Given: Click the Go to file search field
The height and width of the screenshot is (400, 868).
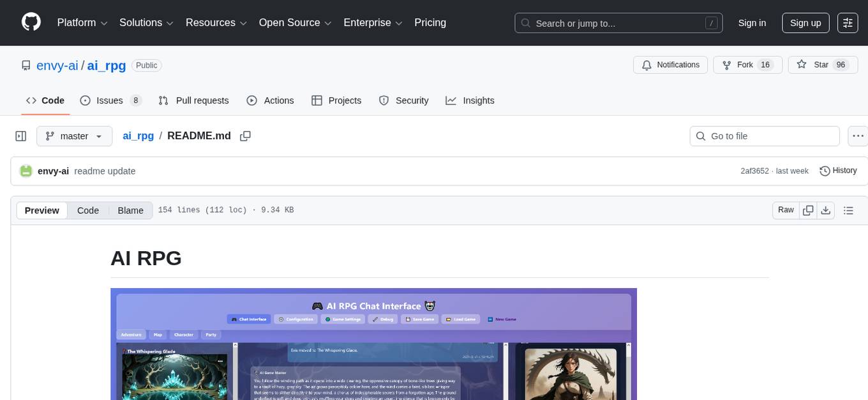Looking at the screenshot, I should click(x=765, y=136).
